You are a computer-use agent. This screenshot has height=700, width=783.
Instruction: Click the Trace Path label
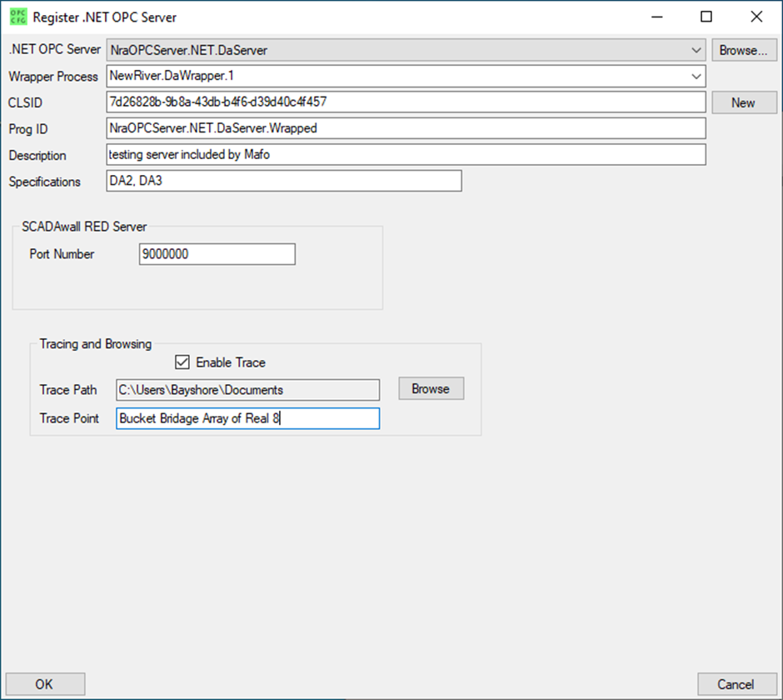(x=68, y=390)
